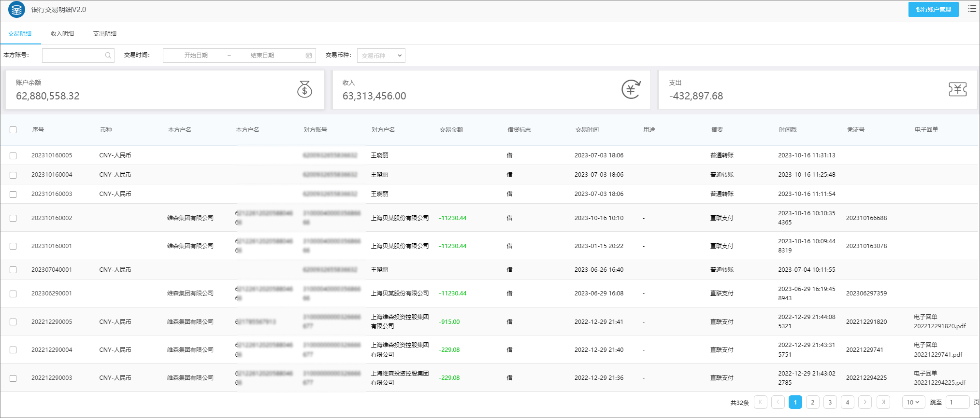Open 电子回单 202212291820.pdf link
Viewport: 980px width, 418px height.
(x=939, y=321)
